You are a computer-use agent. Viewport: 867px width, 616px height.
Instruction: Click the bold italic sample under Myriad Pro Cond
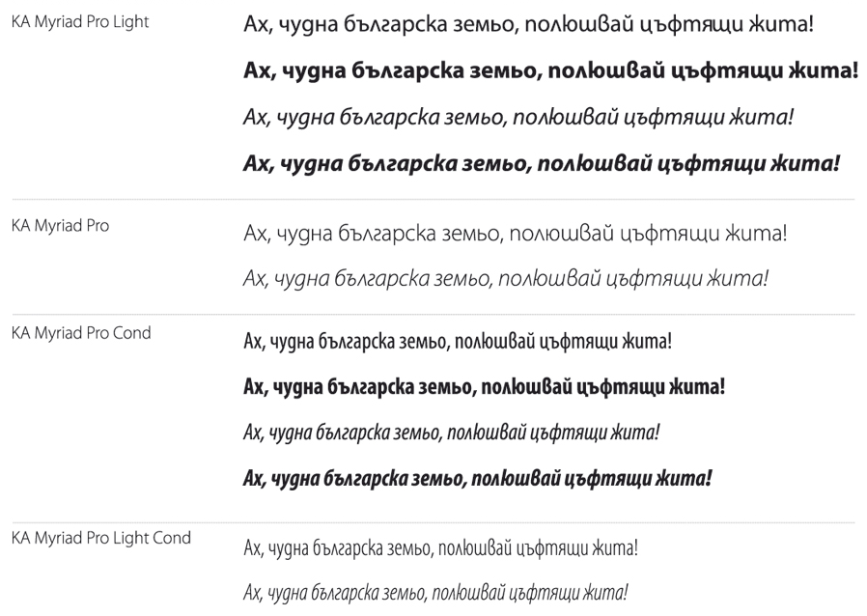(x=478, y=478)
